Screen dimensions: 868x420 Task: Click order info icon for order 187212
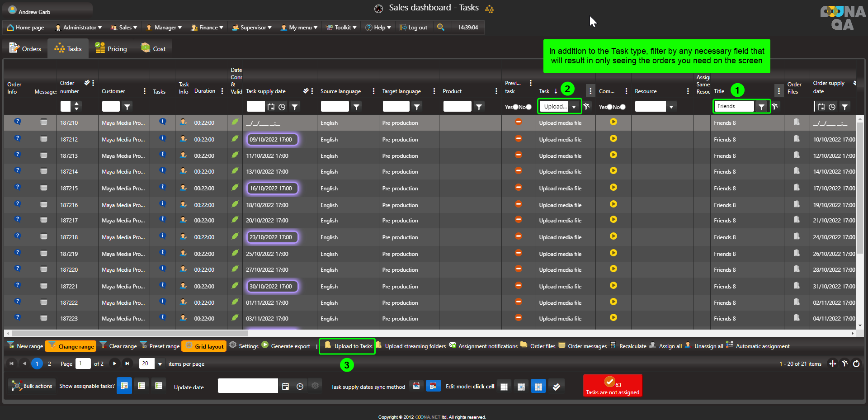[18, 138]
